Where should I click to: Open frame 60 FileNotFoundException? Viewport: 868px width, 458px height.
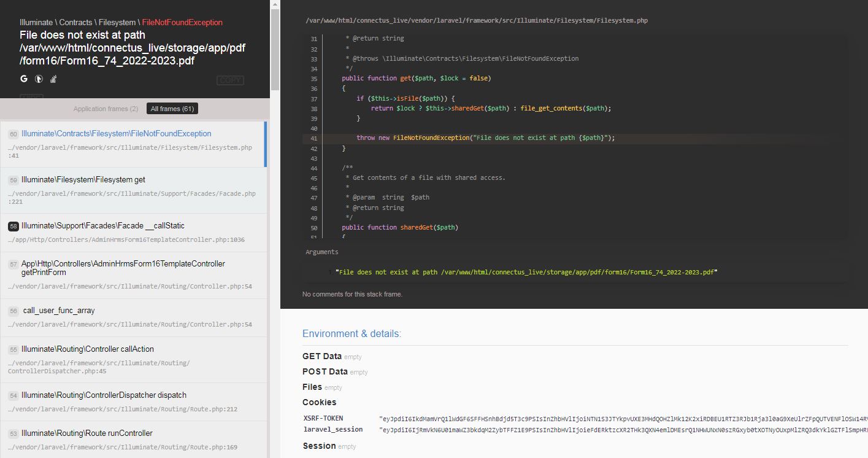(133, 144)
